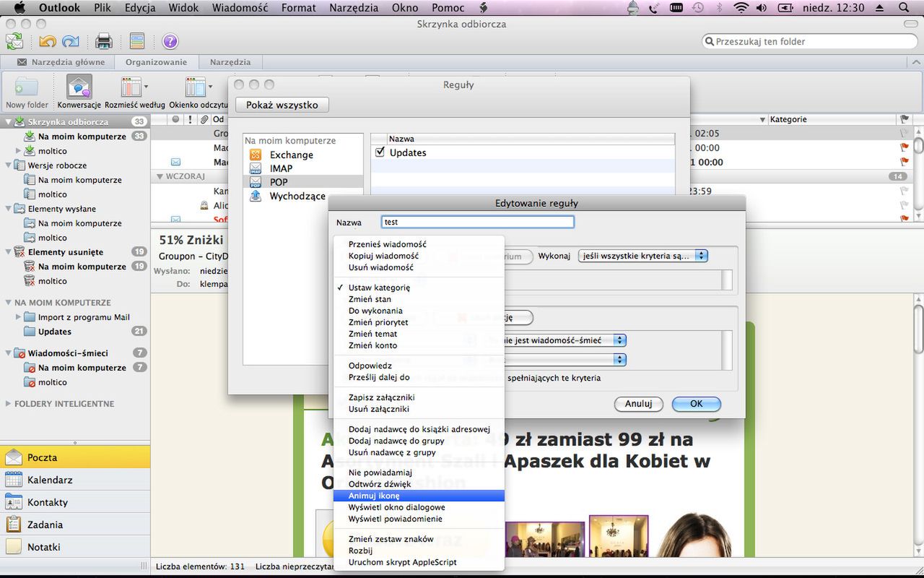Choose Wyświetl powiadomienie menu entry

(419, 519)
